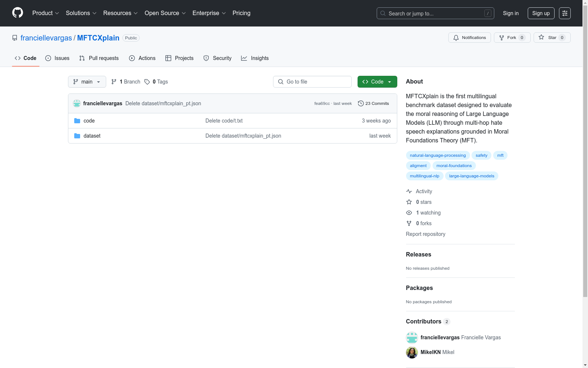The image size is (588, 368).
Task: Open latest commit message in commit bar
Action: tap(163, 103)
